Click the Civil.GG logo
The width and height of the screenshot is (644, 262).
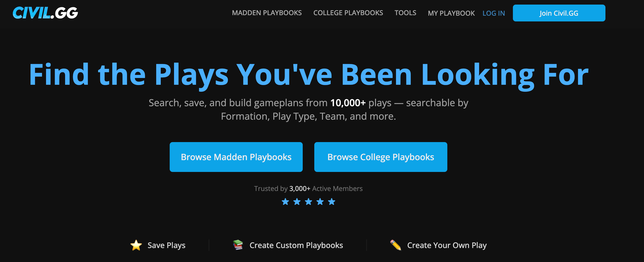click(45, 13)
